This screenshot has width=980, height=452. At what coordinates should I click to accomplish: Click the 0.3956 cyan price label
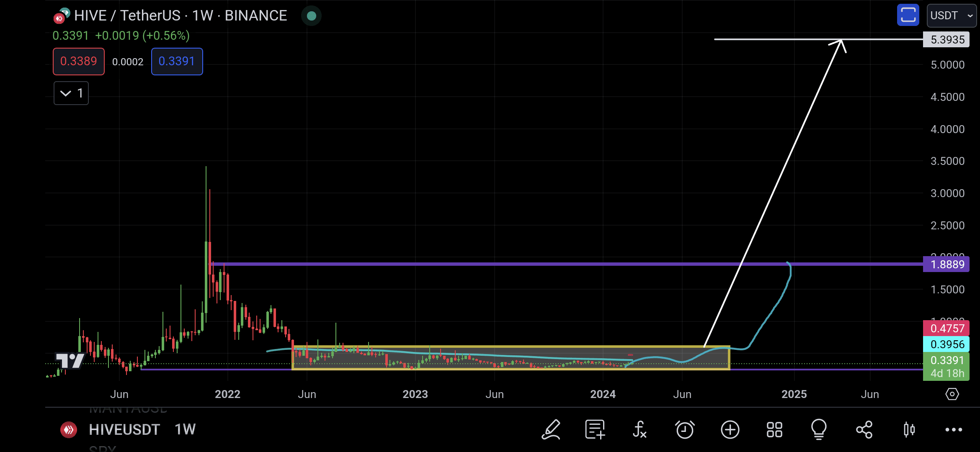pyautogui.click(x=946, y=344)
